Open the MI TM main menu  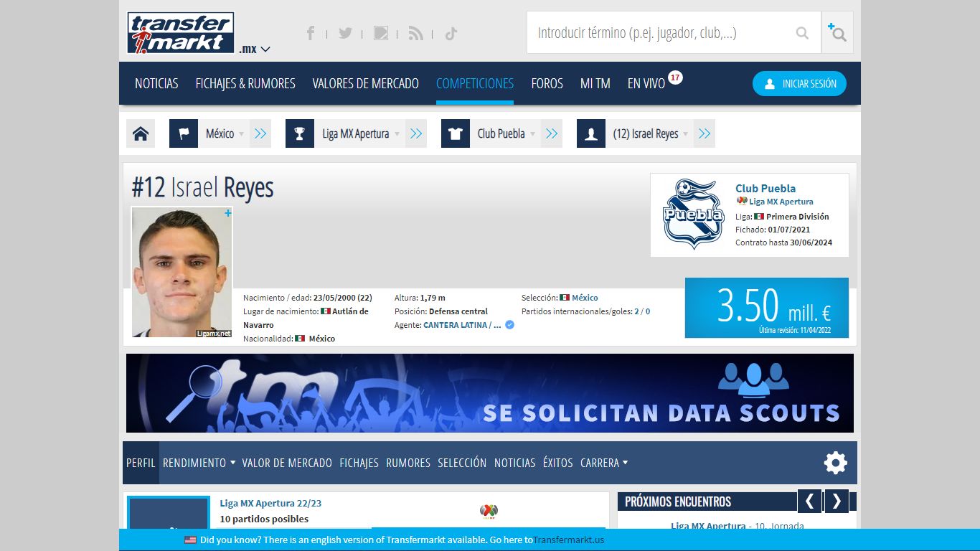pyautogui.click(x=595, y=83)
